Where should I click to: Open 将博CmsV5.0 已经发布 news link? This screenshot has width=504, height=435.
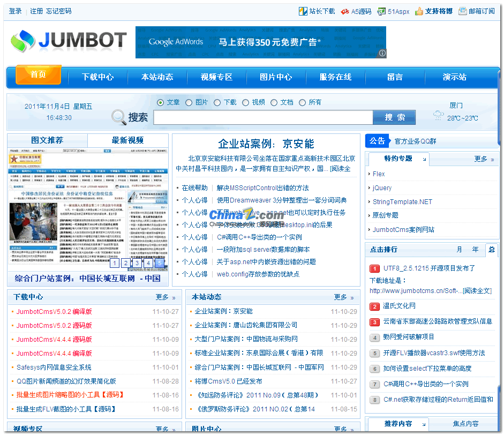point(228,381)
